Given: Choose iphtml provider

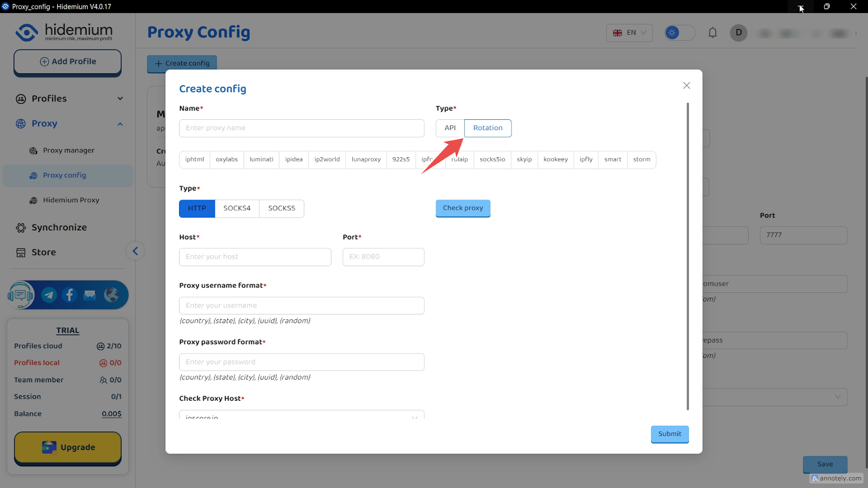Looking at the screenshot, I should coord(195,159).
